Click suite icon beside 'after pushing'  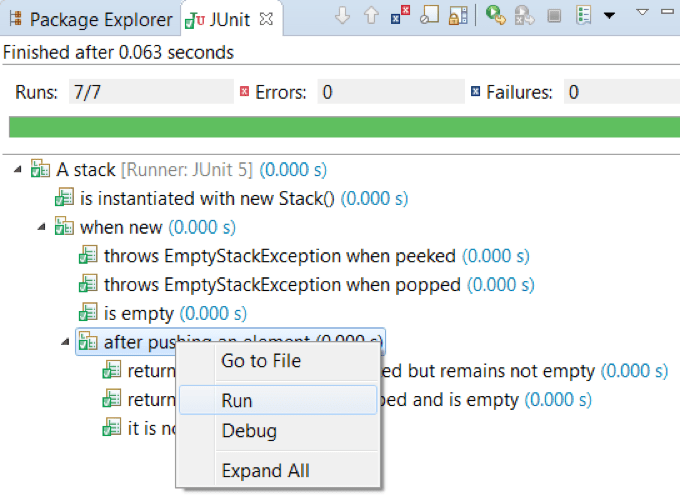88,341
